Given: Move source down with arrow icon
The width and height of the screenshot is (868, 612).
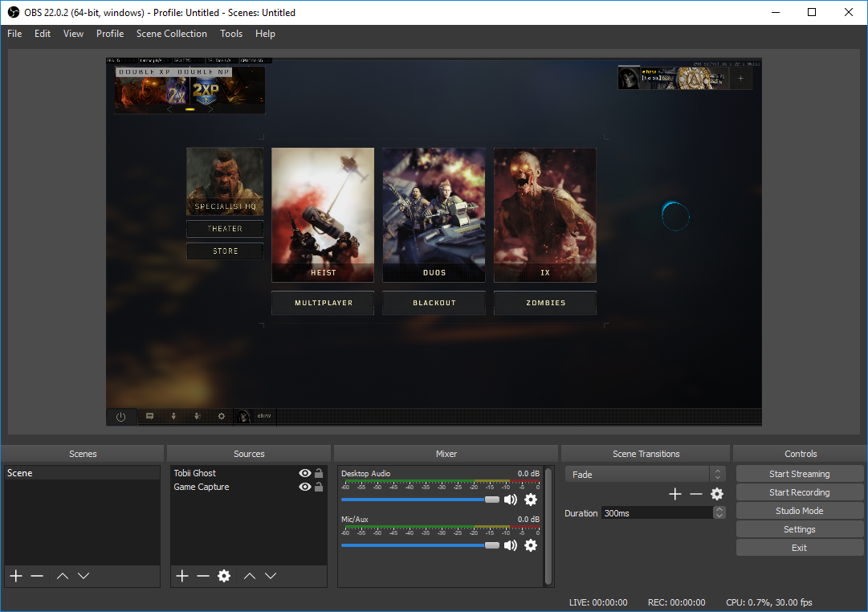Looking at the screenshot, I should pyautogui.click(x=271, y=576).
